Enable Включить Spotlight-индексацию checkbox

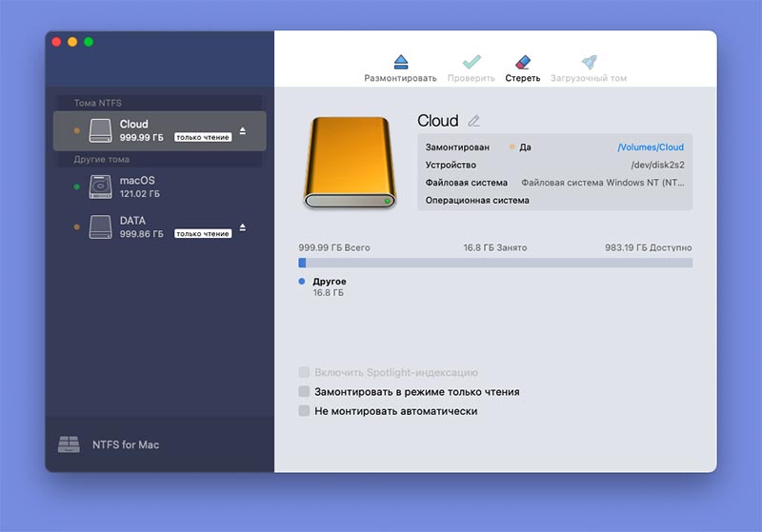coord(304,373)
